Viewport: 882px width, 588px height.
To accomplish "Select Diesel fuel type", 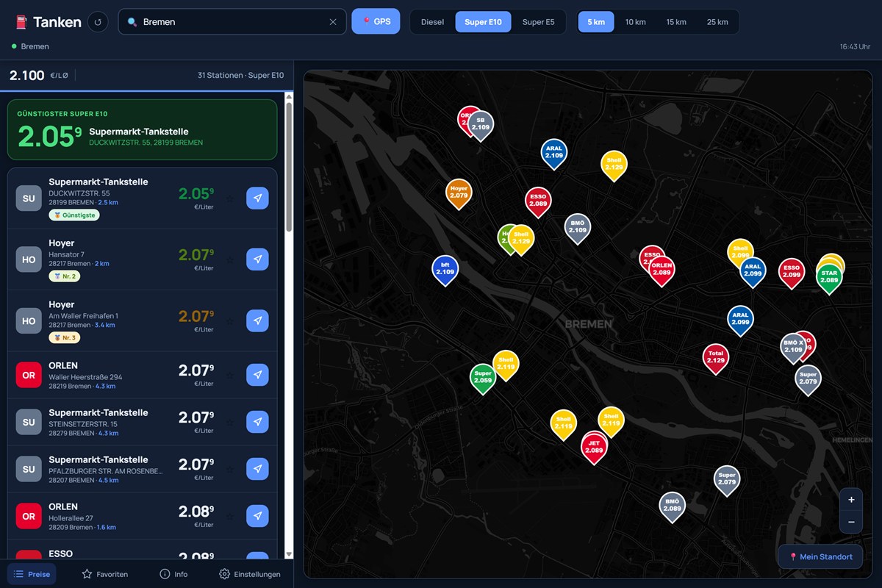I will 432,22.
